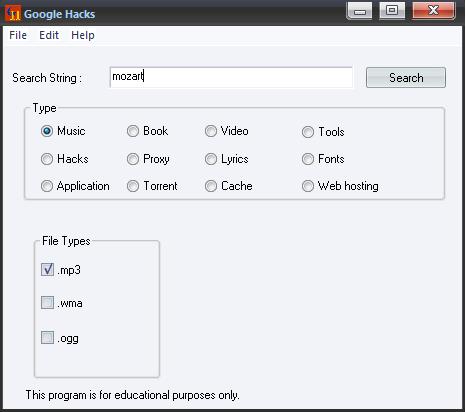466x412 pixels.
Task: Open the Help menu
Action: 83,35
